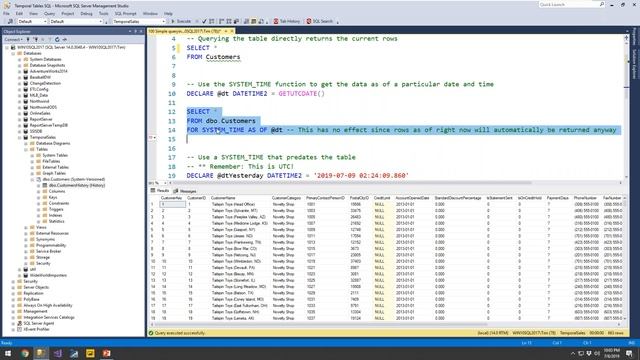Open the SQL Prompt menu
This screenshot has height=360, width=640.
coord(125,13)
